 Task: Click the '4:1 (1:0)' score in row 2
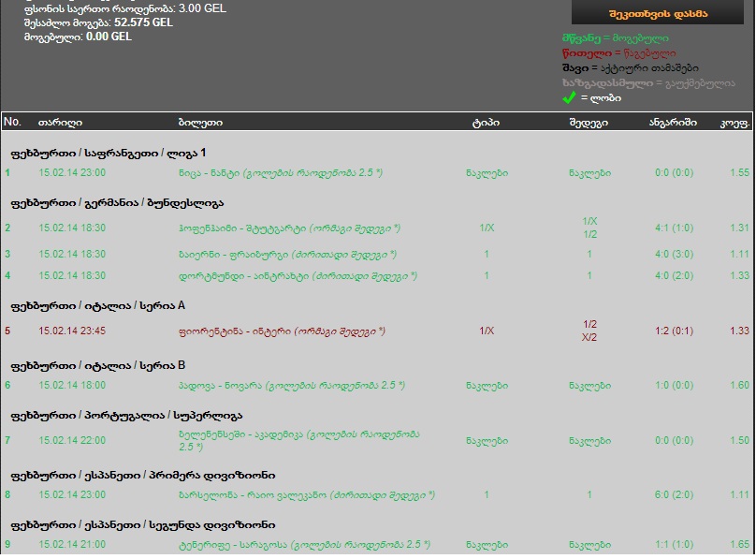(x=674, y=228)
